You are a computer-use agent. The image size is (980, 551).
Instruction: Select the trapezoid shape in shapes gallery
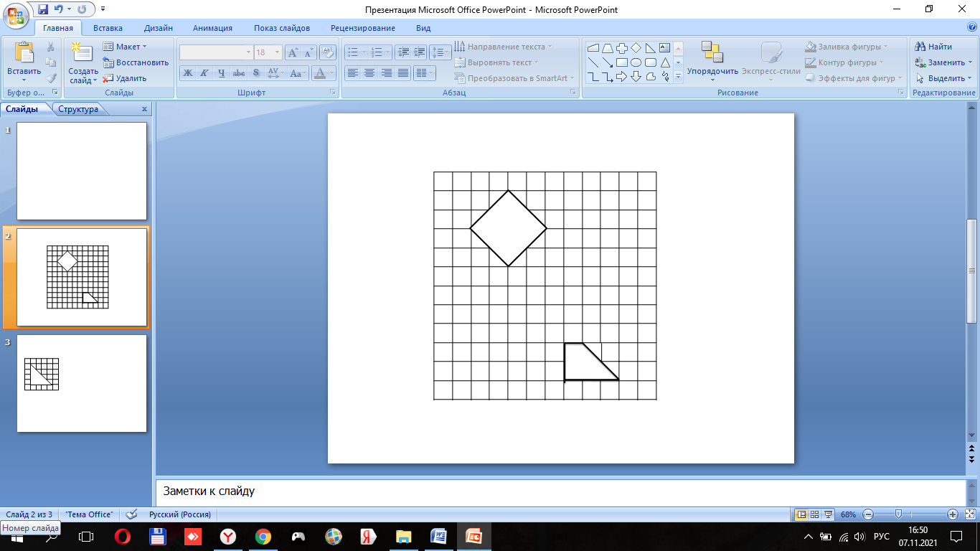click(608, 48)
